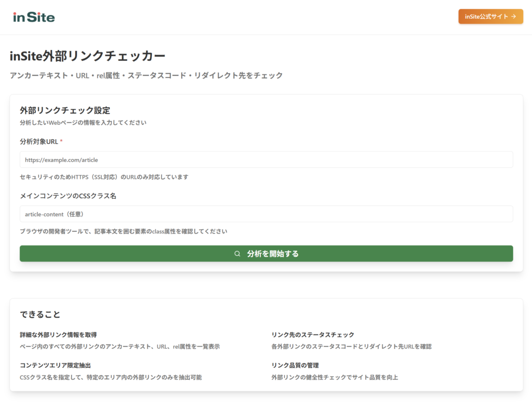Click the inSite logo in the header
This screenshot has width=532, height=403.
[33, 16]
